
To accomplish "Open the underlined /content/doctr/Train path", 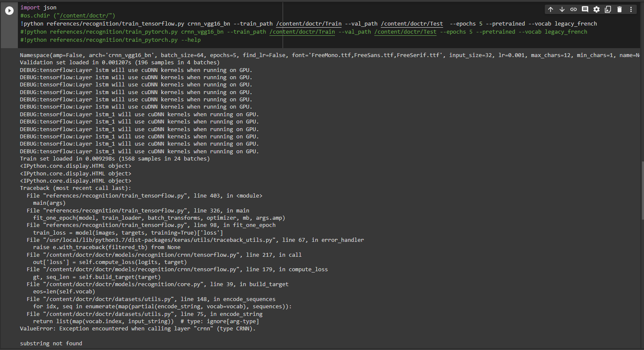I will [x=309, y=23].
